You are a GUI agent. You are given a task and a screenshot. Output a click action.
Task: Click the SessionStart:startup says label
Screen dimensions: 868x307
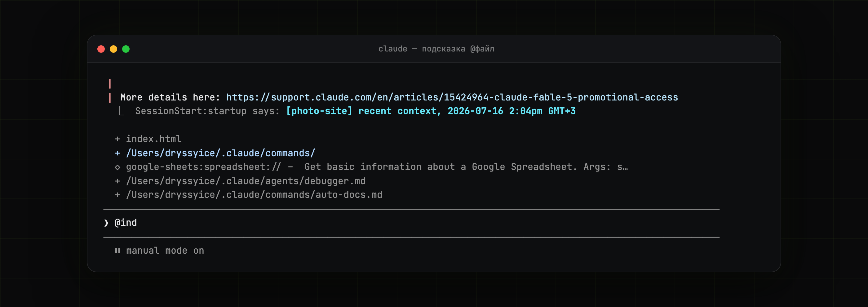pyautogui.click(x=207, y=111)
